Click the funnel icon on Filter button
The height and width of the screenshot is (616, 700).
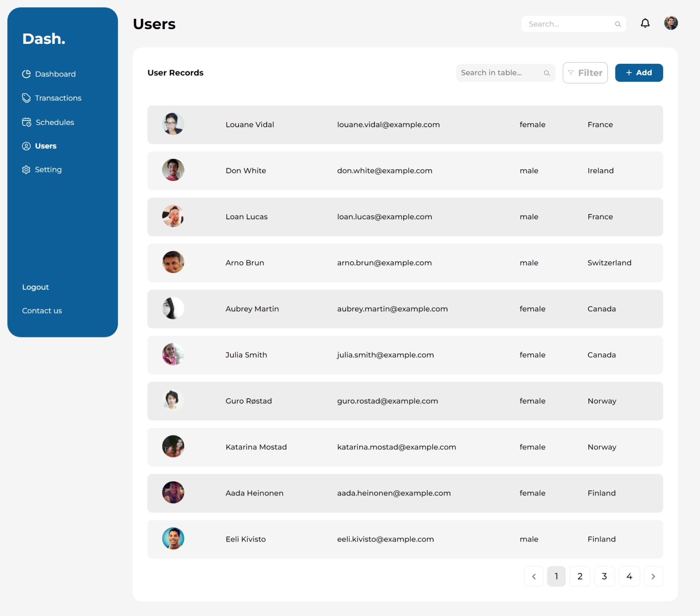pyautogui.click(x=571, y=73)
